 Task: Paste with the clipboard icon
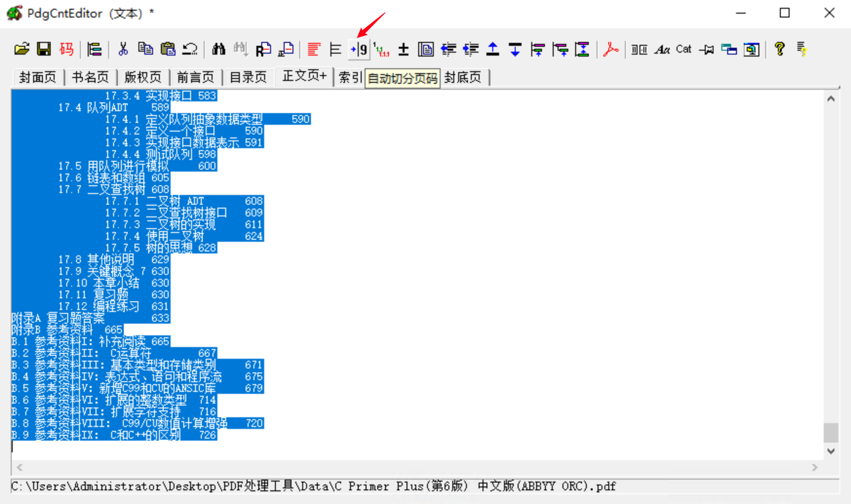(x=168, y=49)
